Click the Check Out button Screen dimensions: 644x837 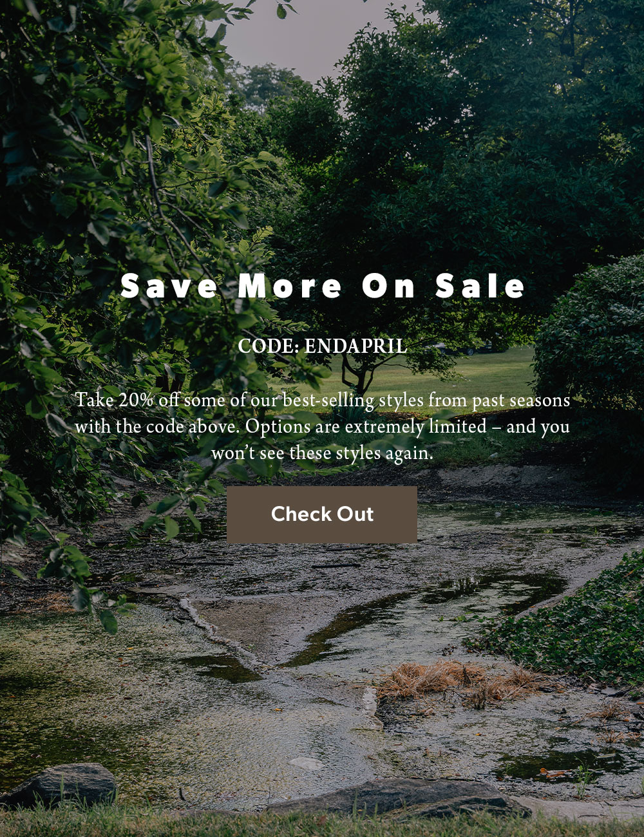tap(322, 514)
